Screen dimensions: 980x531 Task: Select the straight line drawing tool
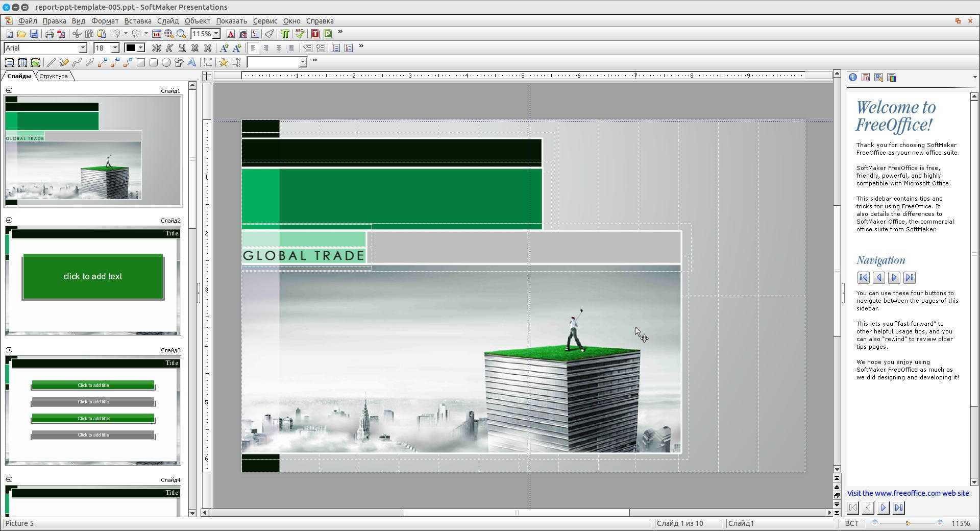point(51,62)
